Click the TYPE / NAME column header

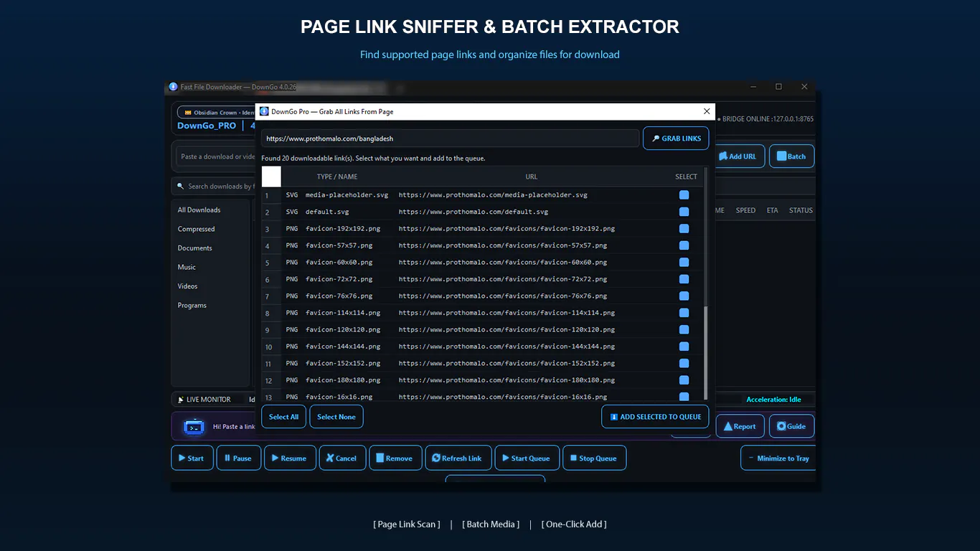337,176
